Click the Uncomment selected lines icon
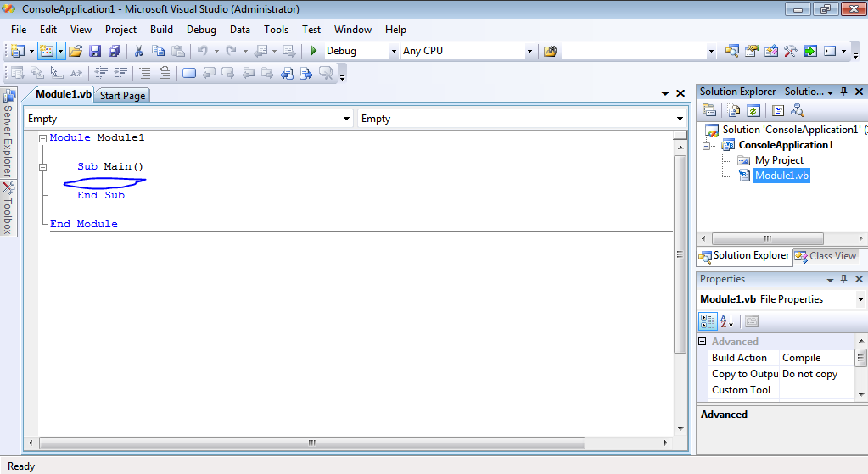The image size is (868, 474). tap(165, 72)
